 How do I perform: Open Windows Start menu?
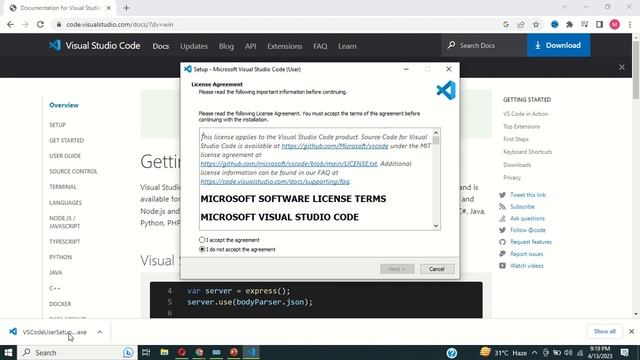(x=8, y=352)
